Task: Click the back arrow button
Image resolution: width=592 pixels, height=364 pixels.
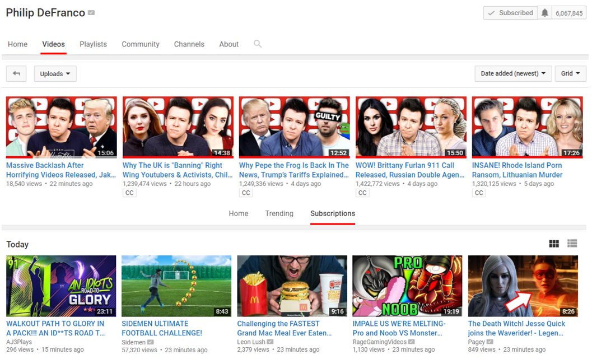Action: (x=16, y=73)
